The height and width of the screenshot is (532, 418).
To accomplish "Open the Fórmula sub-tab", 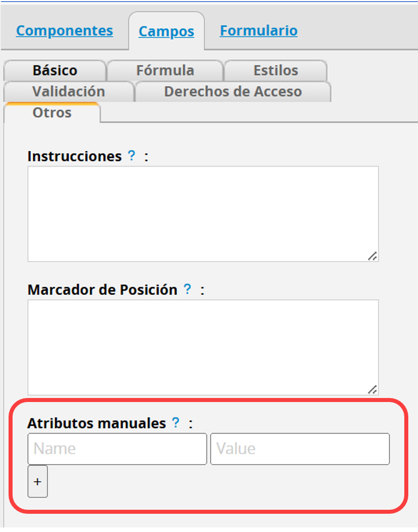I will [165, 71].
